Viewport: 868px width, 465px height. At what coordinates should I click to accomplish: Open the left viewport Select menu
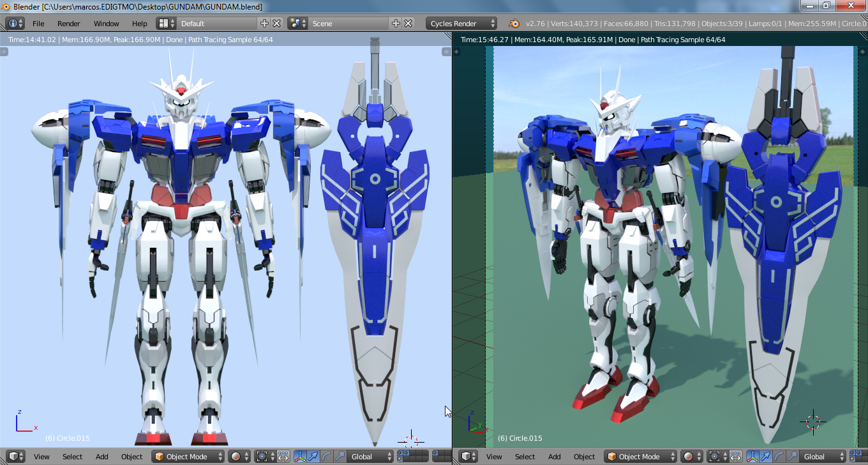tap(72, 457)
